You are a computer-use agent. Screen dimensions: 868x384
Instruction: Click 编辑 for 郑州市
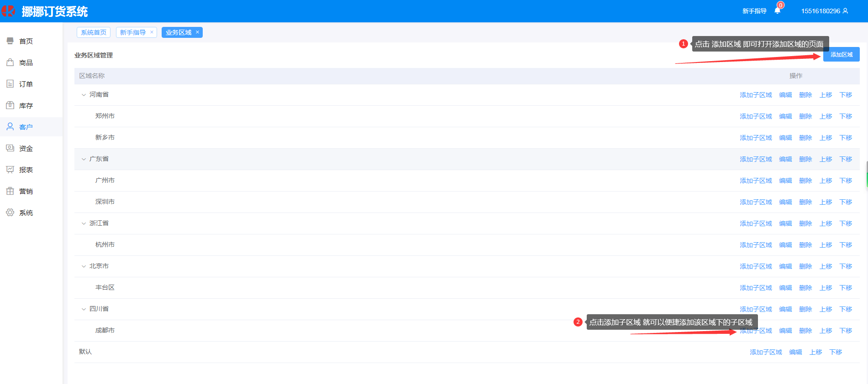tap(785, 116)
